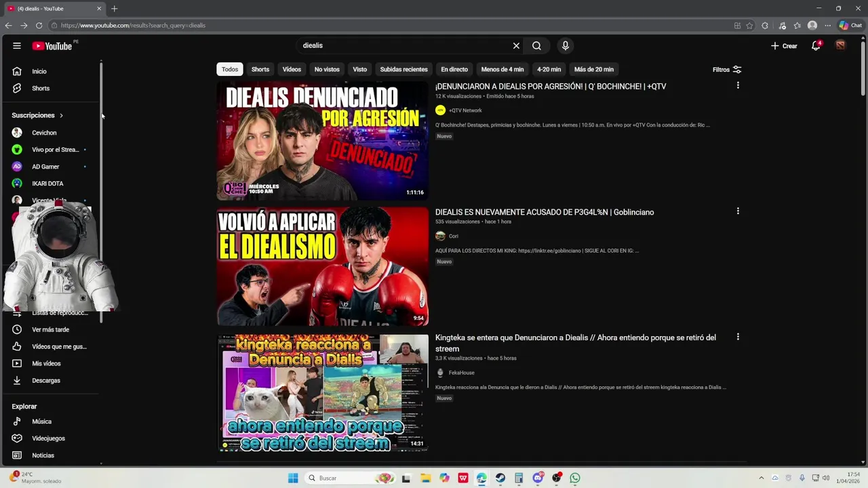Click the magnifier search button
The image size is (868, 488).
click(536, 45)
